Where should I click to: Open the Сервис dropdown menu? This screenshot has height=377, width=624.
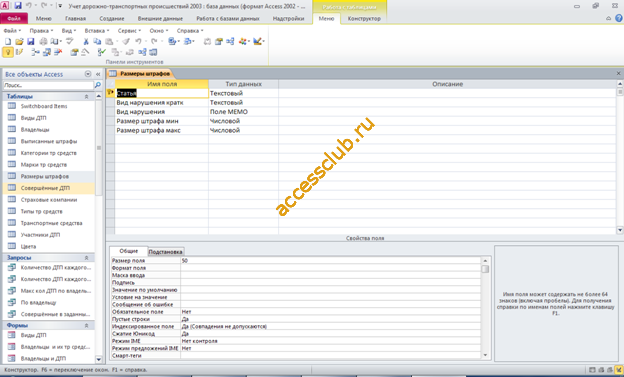click(129, 31)
